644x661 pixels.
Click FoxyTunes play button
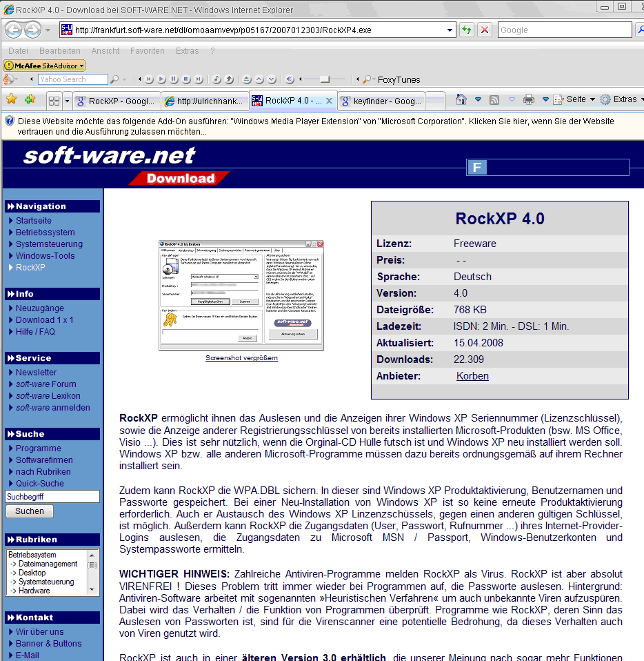(x=161, y=79)
